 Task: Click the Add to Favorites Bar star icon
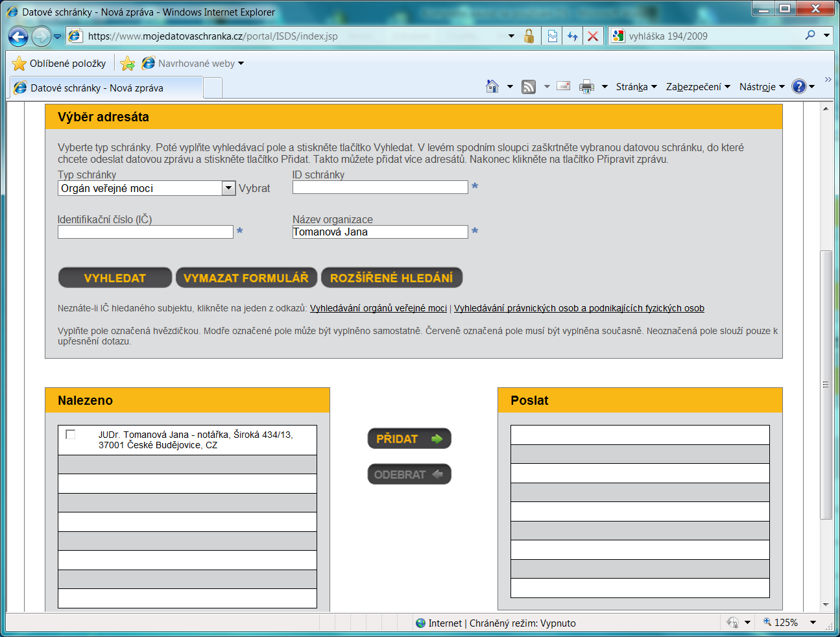pos(128,63)
